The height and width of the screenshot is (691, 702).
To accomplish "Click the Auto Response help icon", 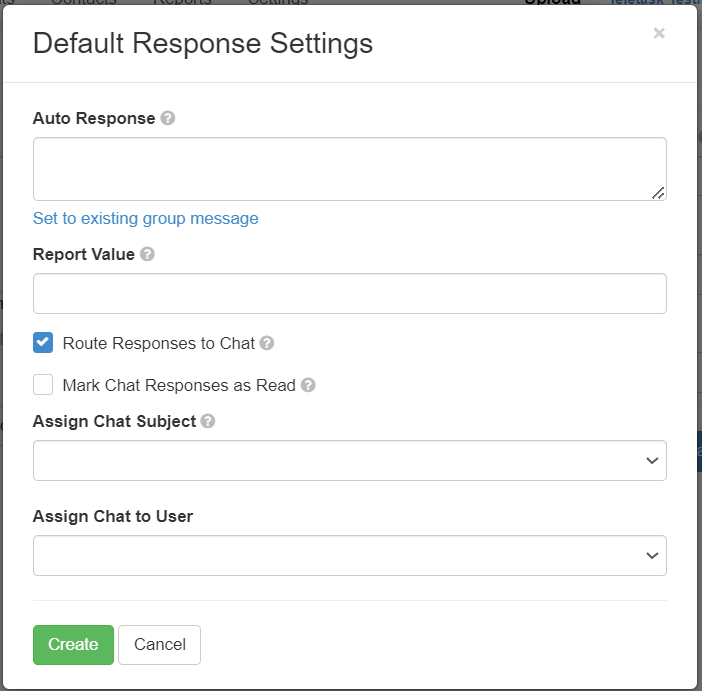I will (x=168, y=118).
